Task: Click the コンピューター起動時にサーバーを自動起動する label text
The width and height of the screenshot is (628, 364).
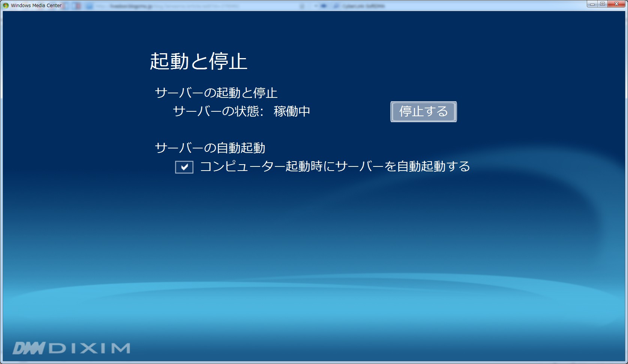Action: pyautogui.click(x=335, y=166)
